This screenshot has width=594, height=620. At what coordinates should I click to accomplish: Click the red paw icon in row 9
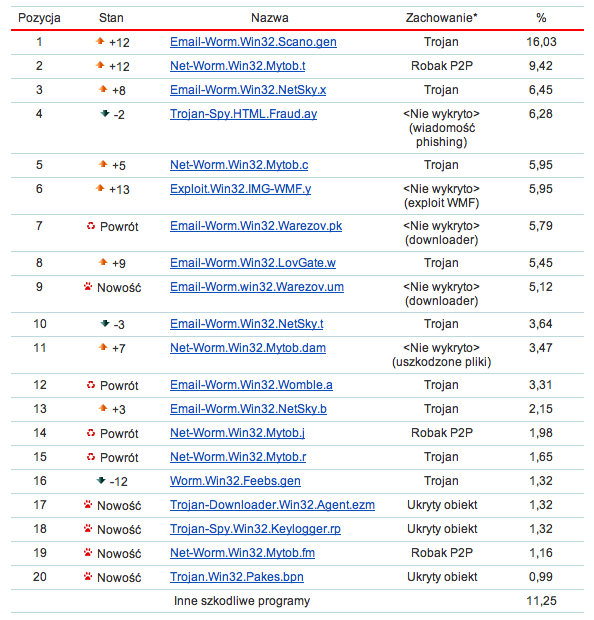tap(88, 286)
